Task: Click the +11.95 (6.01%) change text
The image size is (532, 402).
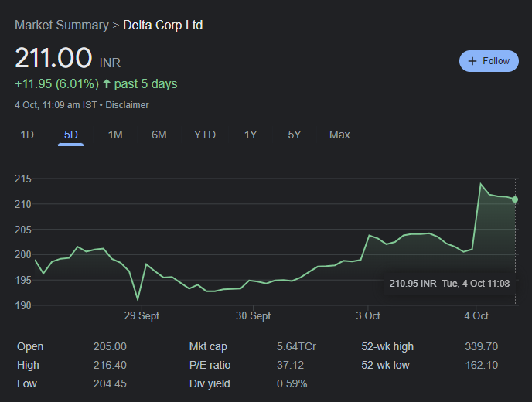Action: [56, 83]
